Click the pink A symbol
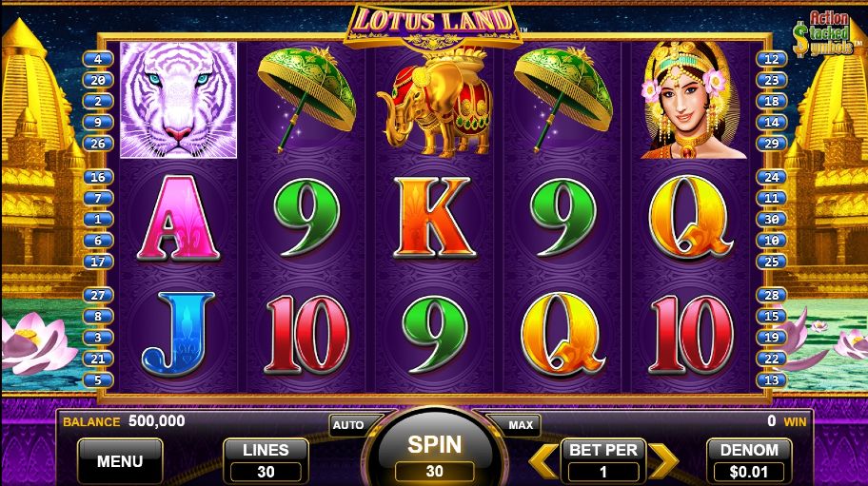This screenshot has width=868, height=486. click(x=178, y=219)
